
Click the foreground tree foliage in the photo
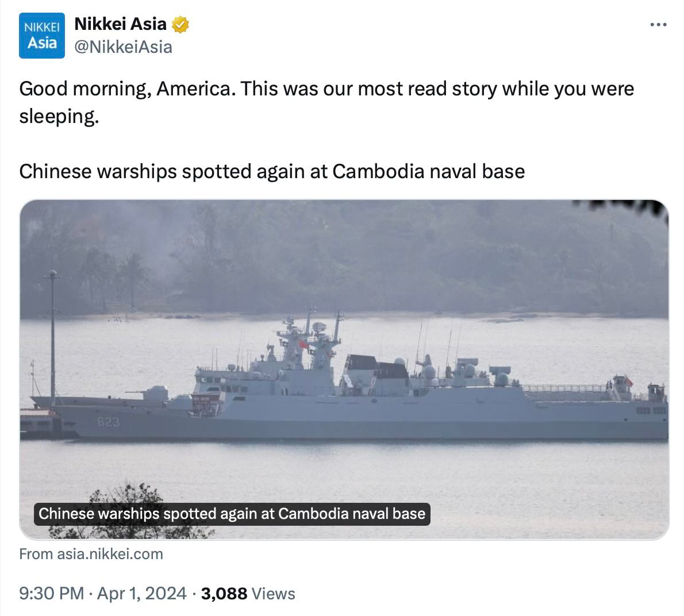pos(131,510)
